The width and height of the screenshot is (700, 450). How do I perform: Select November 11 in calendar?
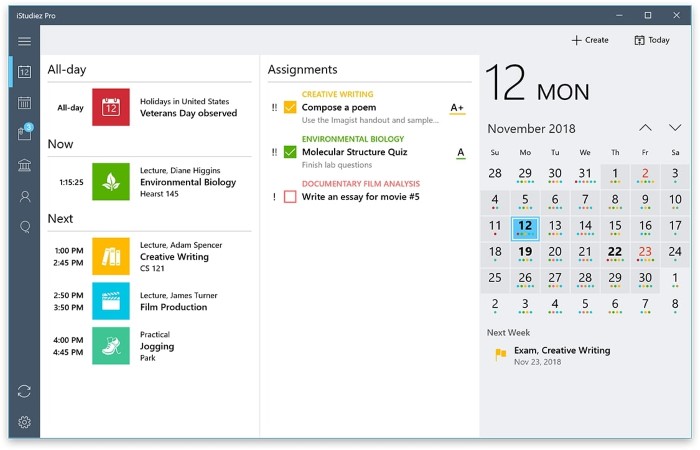point(495,228)
